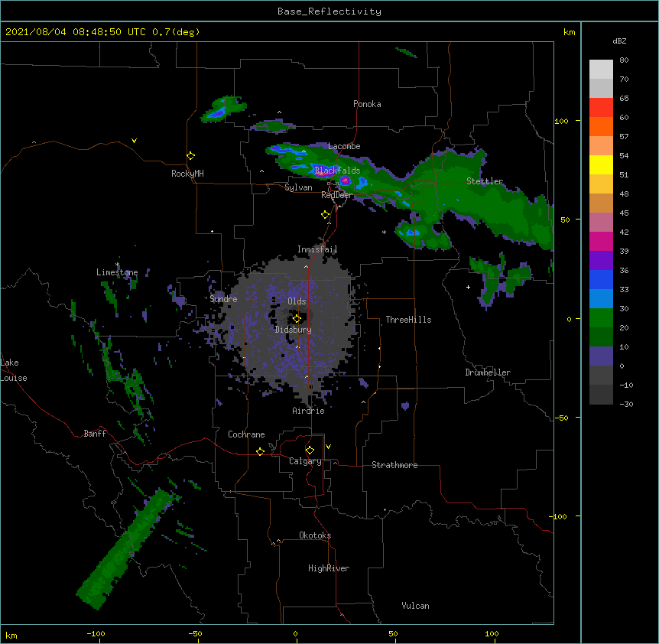Select the radar site diamond between Olds and Didsbury
The image size is (659, 644).
297,318
